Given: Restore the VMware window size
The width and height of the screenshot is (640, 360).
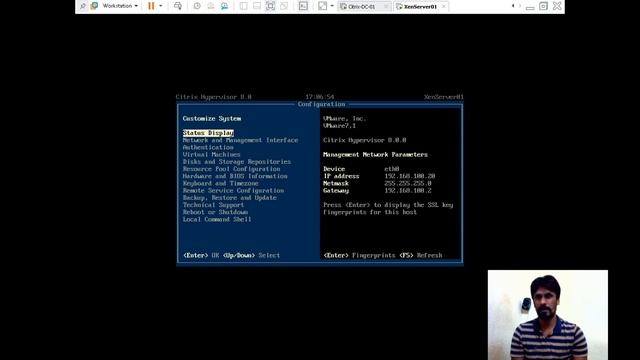Looking at the screenshot, I should 543,6.
